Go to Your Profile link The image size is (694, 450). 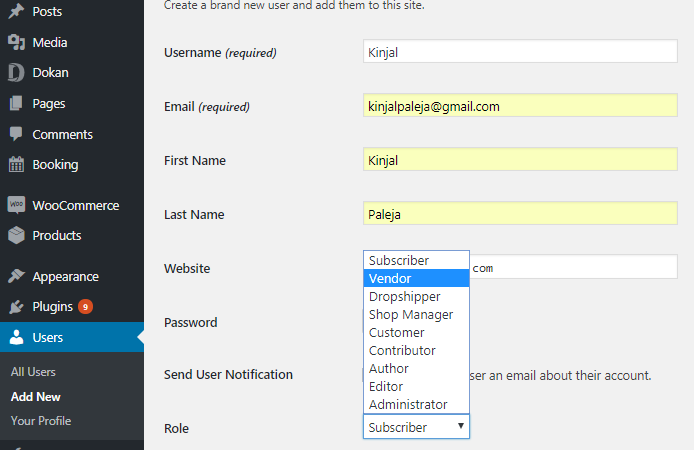click(x=41, y=421)
